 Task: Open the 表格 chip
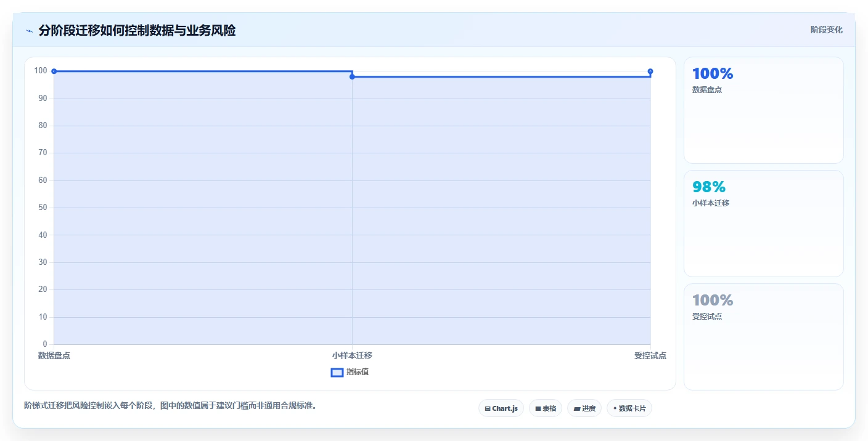pos(546,408)
